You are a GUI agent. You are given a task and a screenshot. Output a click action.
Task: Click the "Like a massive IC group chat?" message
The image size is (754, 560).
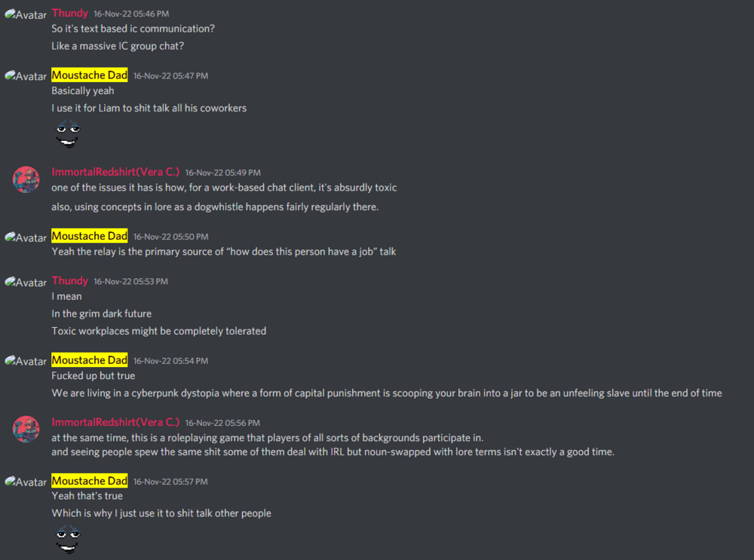pyautogui.click(x=118, y=46)
